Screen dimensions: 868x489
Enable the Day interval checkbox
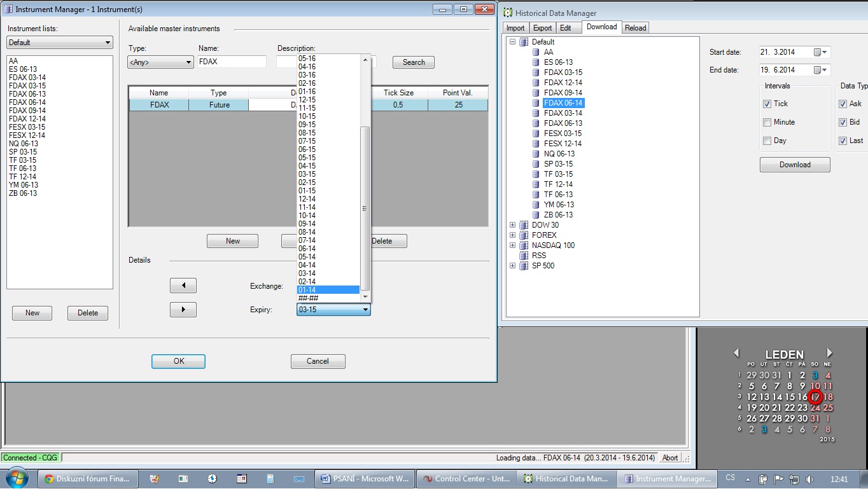point(767,141)
